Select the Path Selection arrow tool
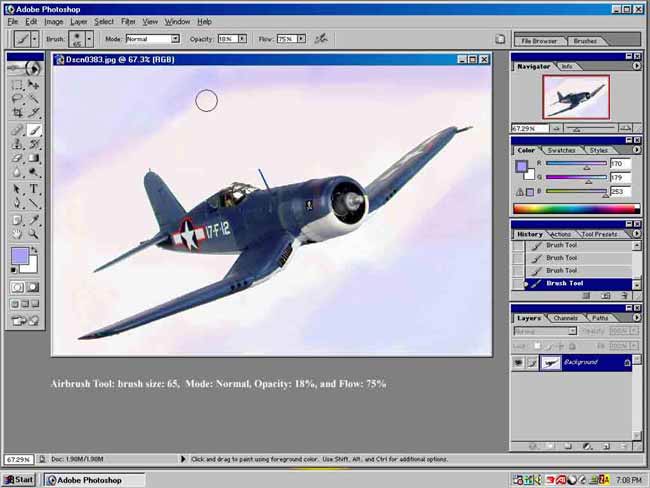This screenshot has width=650, height=488. pyautogui.click(x=17, y=189)
